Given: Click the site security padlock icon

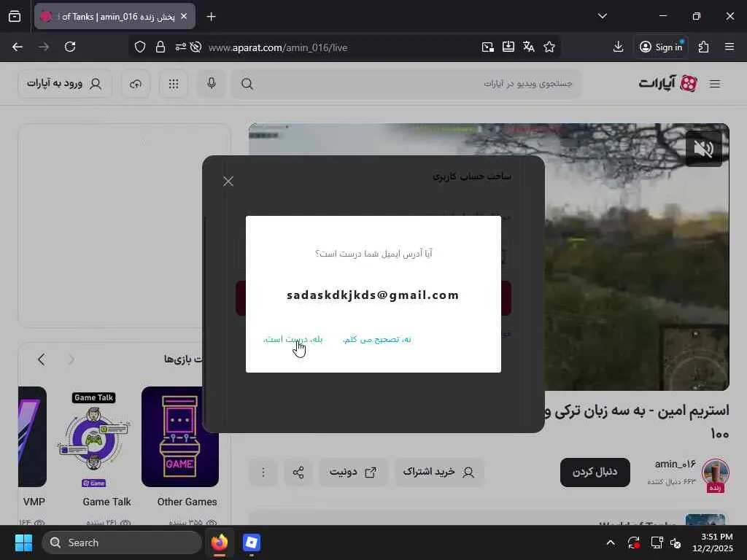Looking at the screenshot, I should click(x=160, y=47).
